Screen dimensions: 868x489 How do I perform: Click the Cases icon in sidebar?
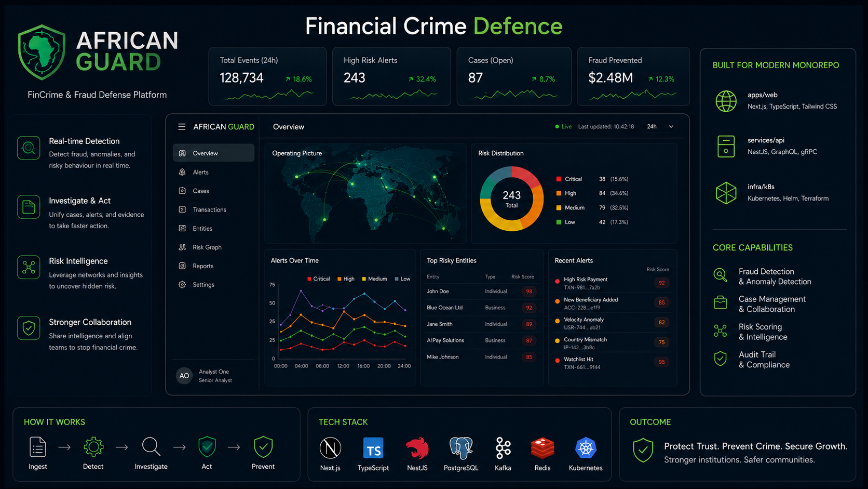point(182,191)
